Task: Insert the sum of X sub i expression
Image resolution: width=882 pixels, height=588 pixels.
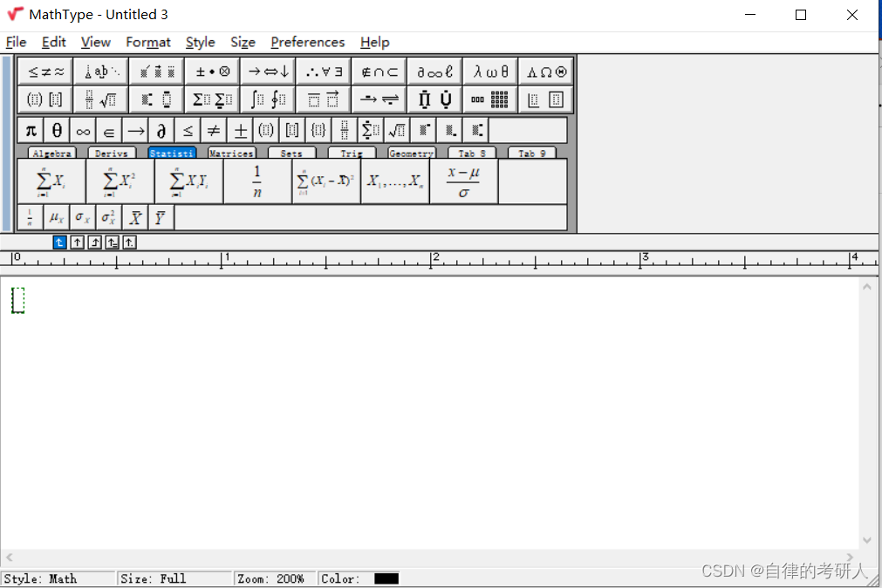Action: tap(51, 181)
